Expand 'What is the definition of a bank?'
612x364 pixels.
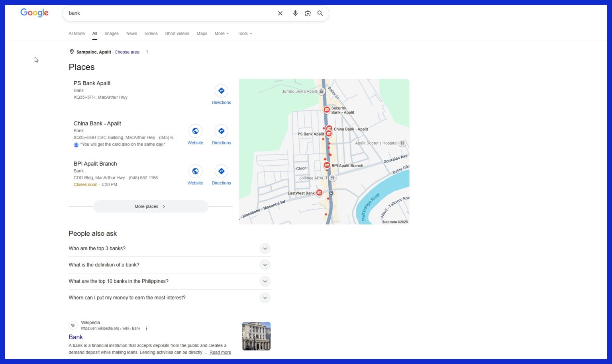(265, 264)
